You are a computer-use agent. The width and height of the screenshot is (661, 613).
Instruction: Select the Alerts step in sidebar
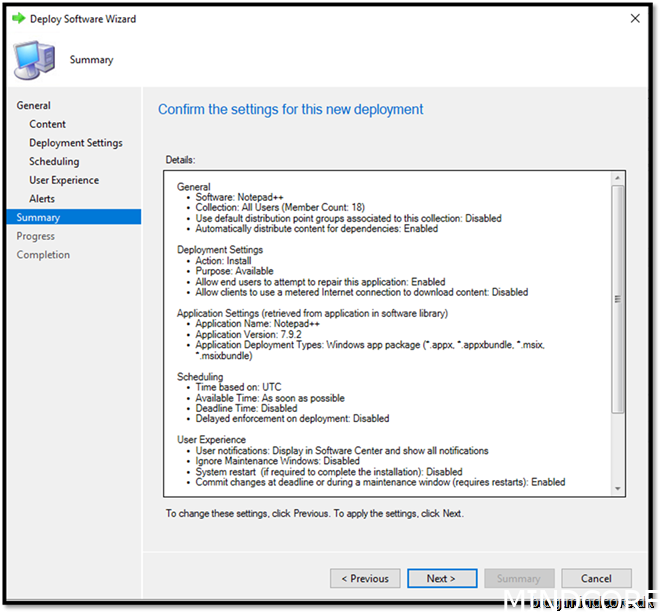[x=42, y=199]
